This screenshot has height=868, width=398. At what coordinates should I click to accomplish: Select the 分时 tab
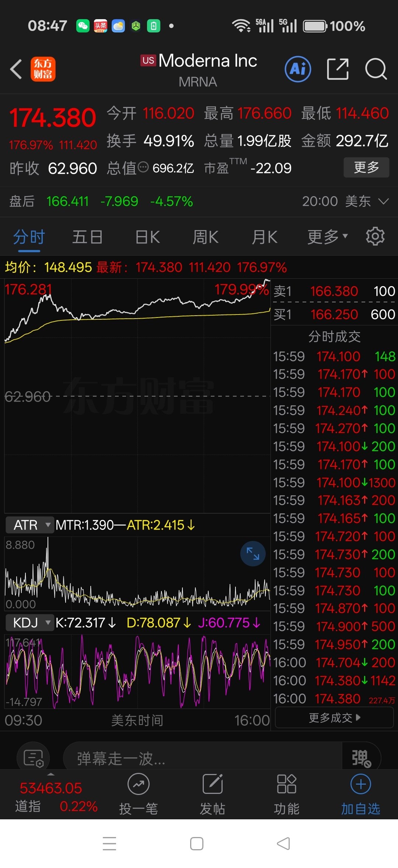click(29, 237)
